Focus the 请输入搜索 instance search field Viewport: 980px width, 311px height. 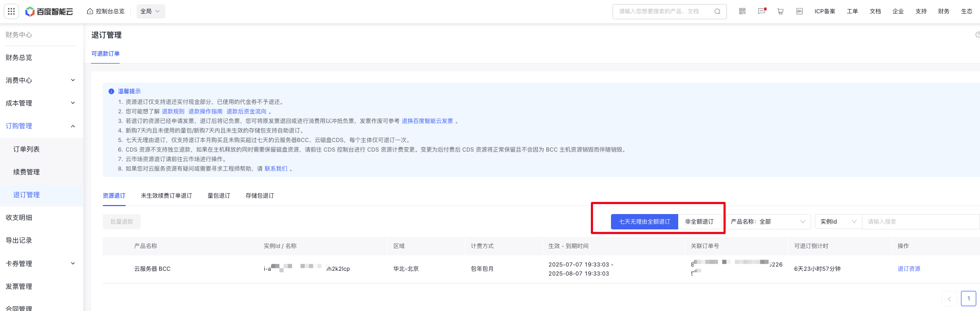[921, 221]
